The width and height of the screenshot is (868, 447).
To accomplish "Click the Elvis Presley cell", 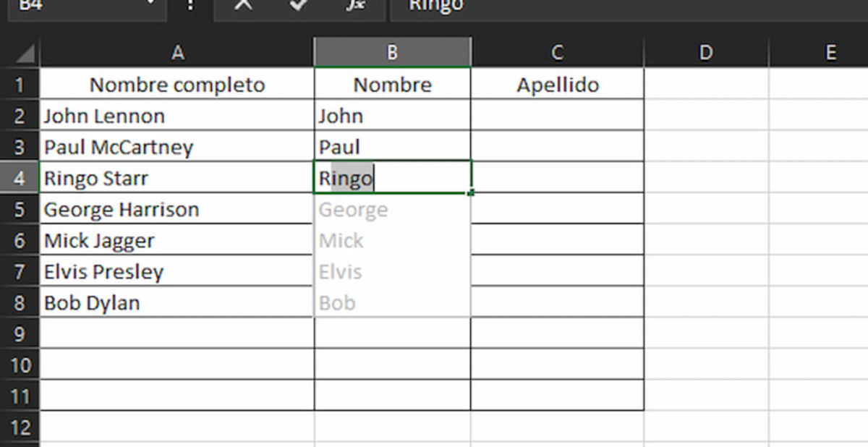I will 176,271.
